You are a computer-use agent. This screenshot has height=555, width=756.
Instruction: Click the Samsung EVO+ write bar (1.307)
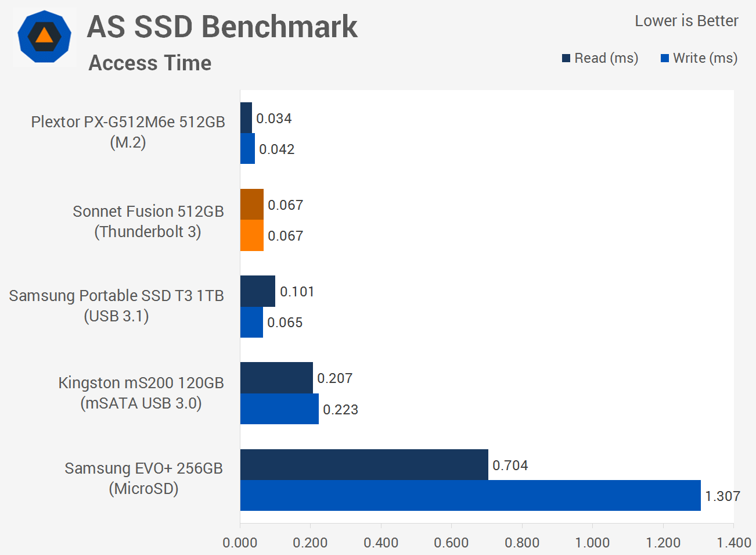pyautogui.click(x=471, y=496)
